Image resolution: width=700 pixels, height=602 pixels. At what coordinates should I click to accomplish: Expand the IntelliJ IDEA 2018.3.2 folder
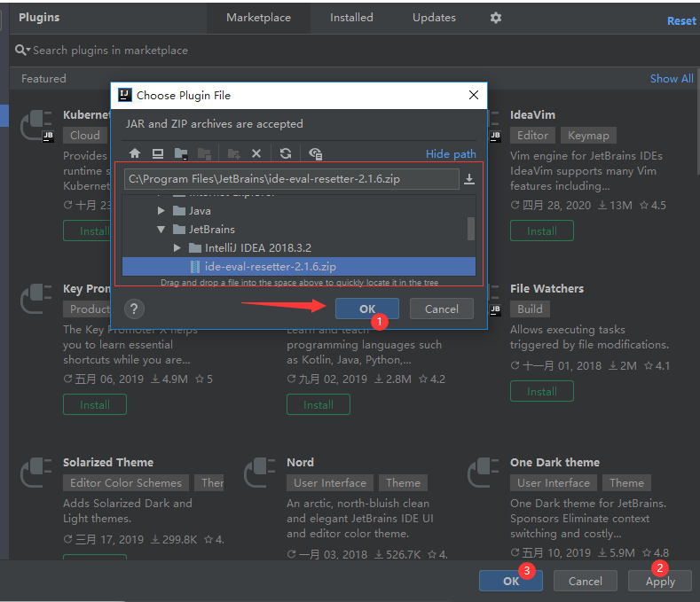click(x=177, y=247)
